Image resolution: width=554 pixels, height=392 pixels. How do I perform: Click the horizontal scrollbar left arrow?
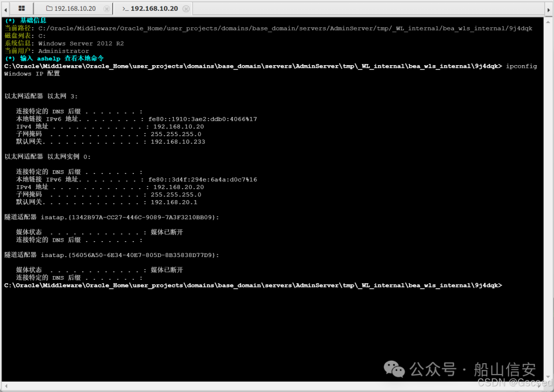(5, 386)
